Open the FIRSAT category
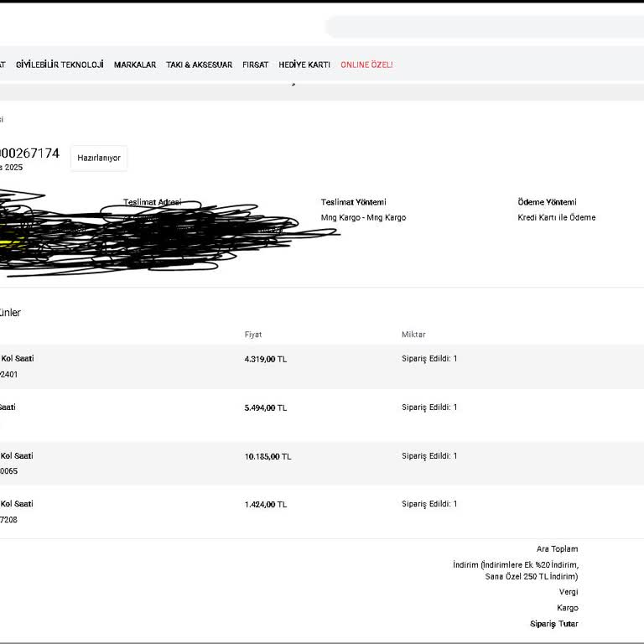The height and width of the screenshot is (644, 644). tap(256, 65)
